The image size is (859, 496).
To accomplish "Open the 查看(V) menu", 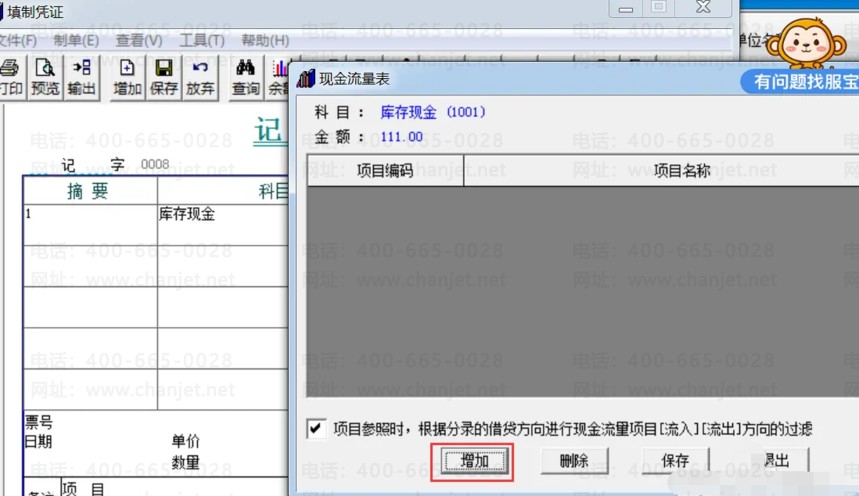I will 139,41.
